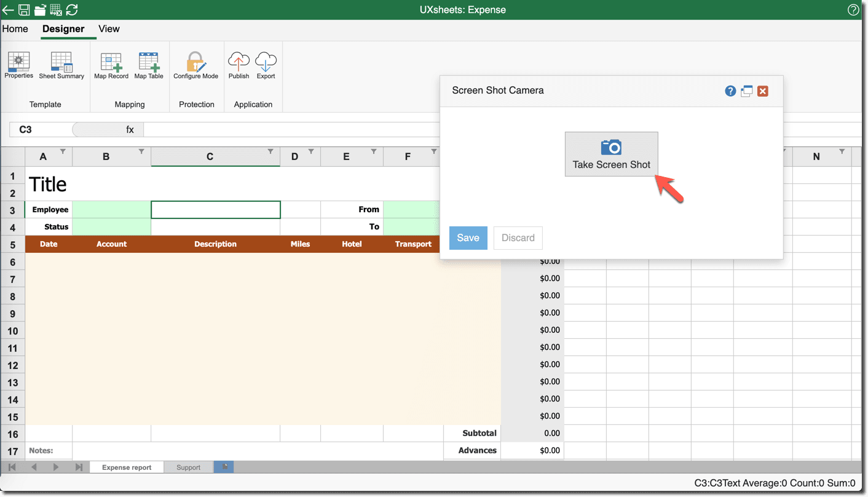
Task: Click the Advances label cell
Action: pos(472,450)
